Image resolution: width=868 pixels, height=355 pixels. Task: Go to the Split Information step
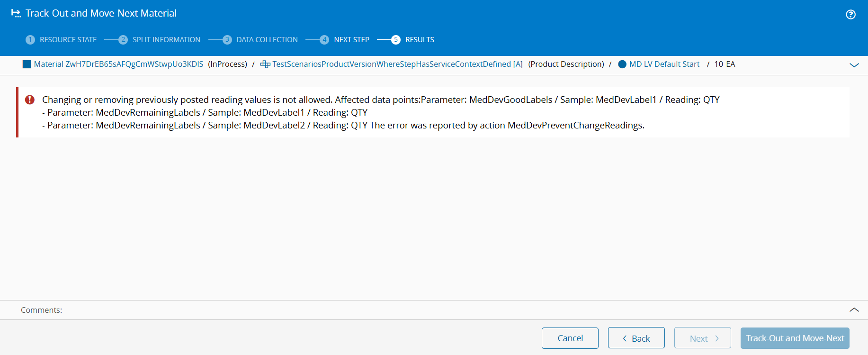point(166,40)
